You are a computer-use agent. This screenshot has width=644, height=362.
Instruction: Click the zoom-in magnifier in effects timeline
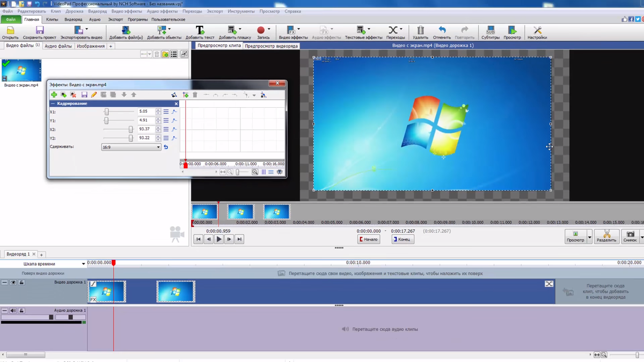(x=255, y=172)
